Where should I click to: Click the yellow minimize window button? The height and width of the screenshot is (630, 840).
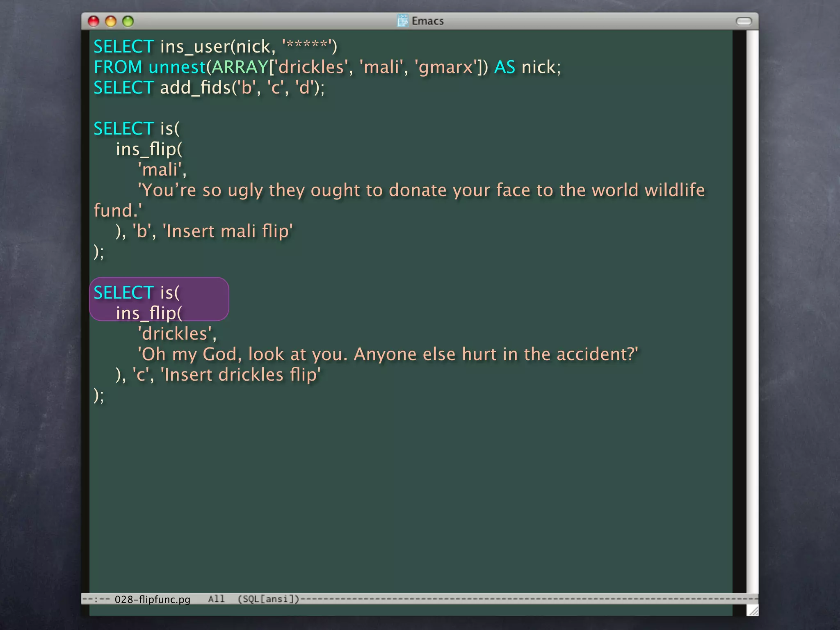[x=111, y=21]
